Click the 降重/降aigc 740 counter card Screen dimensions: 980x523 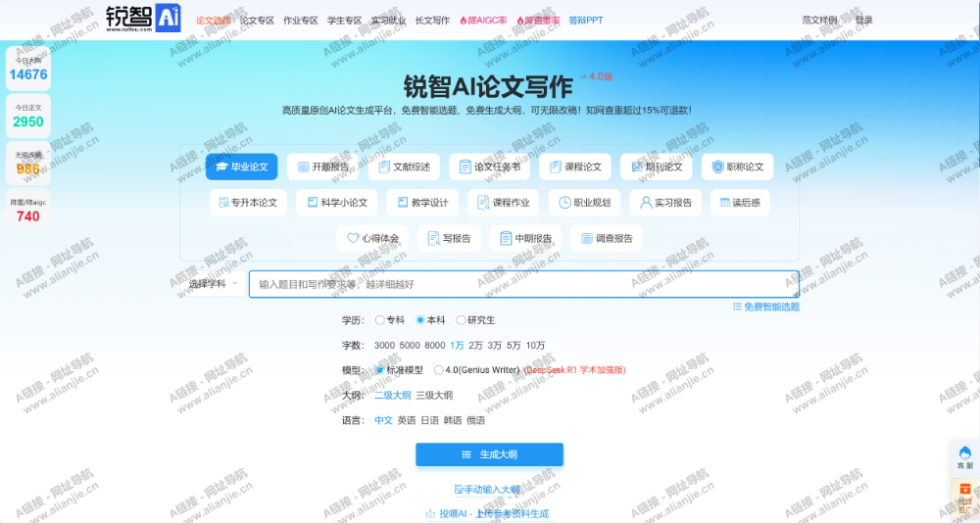[28, 210]
